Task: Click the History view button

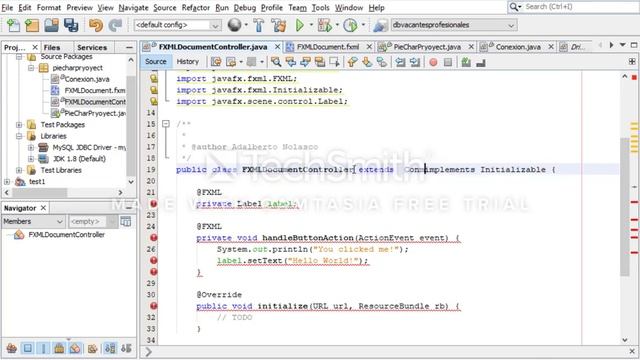Action: pyautogui.click(x=187, y=62)
